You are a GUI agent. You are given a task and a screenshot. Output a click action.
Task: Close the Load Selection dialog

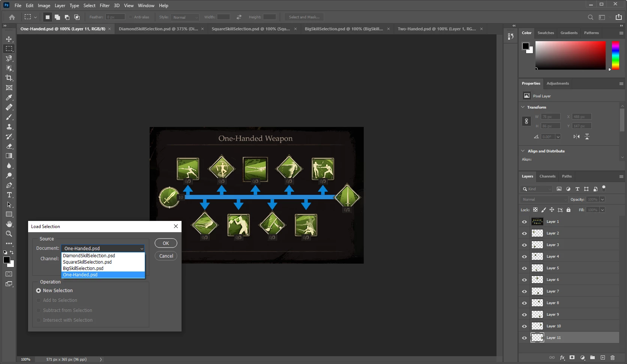point(176,227)
